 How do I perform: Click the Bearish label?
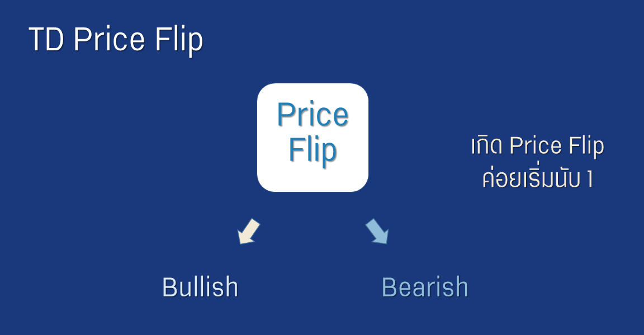(425, 287)
